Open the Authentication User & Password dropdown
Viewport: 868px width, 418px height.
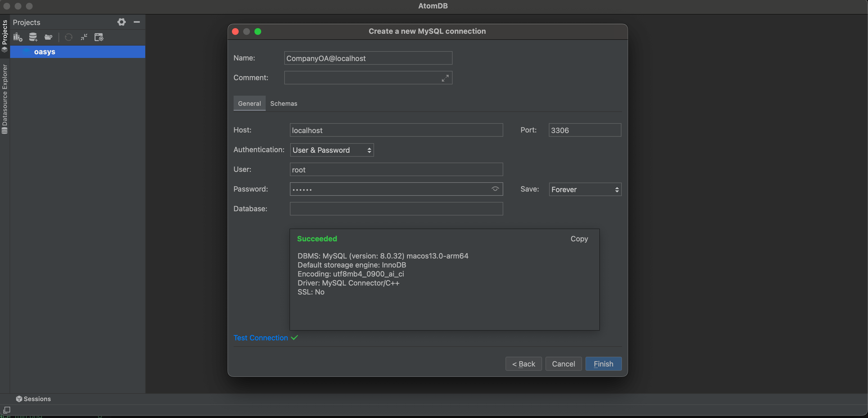332,150
